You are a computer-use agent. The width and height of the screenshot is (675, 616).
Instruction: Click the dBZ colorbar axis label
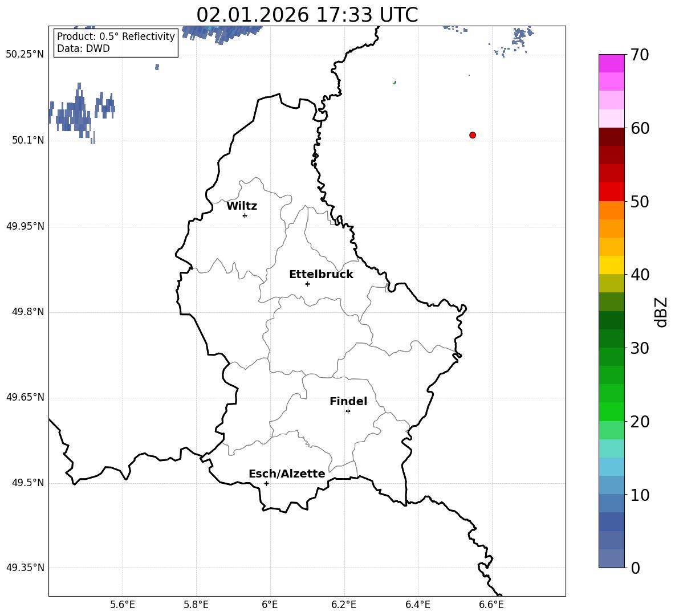(661, 312)
